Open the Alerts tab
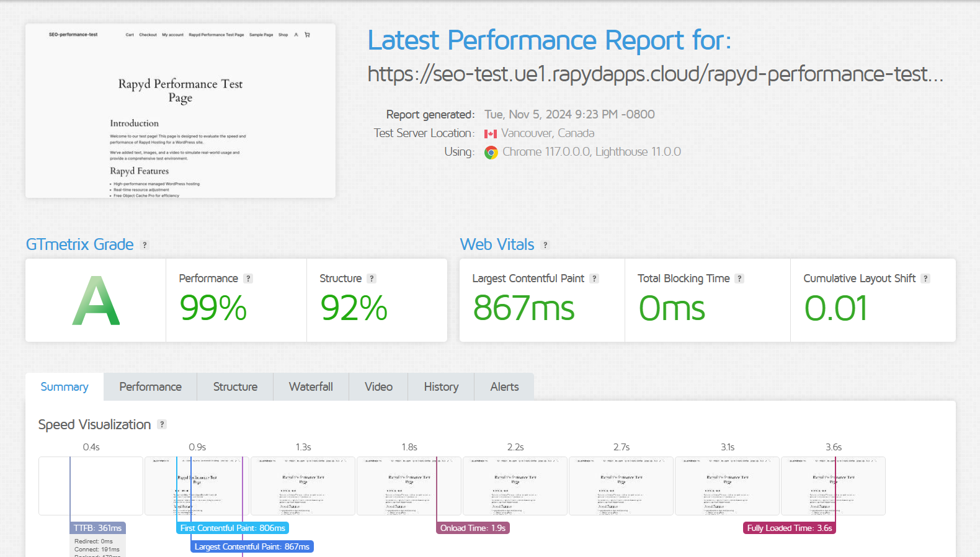Viewport: 980px width, 557px height. tap(504, 386)
